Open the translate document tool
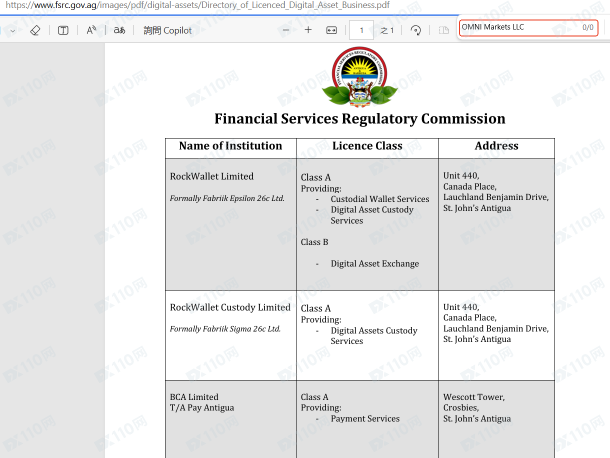 [119, 30]
